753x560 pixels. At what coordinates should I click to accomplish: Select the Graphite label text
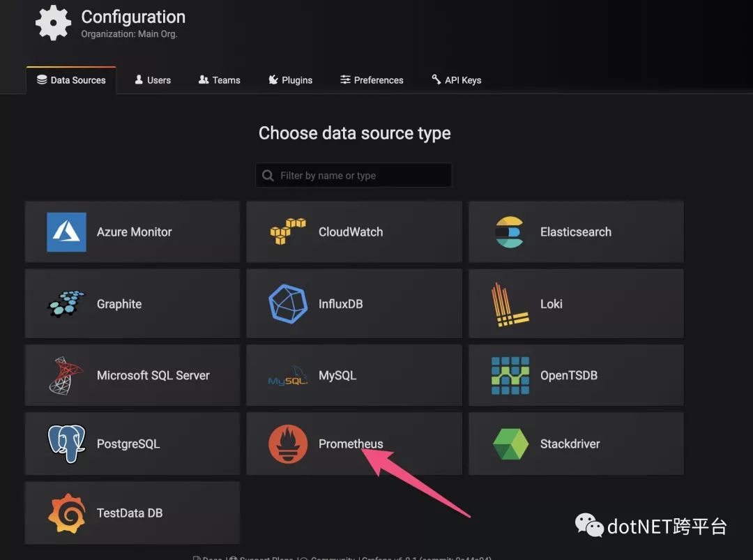[x=119, y=305]
